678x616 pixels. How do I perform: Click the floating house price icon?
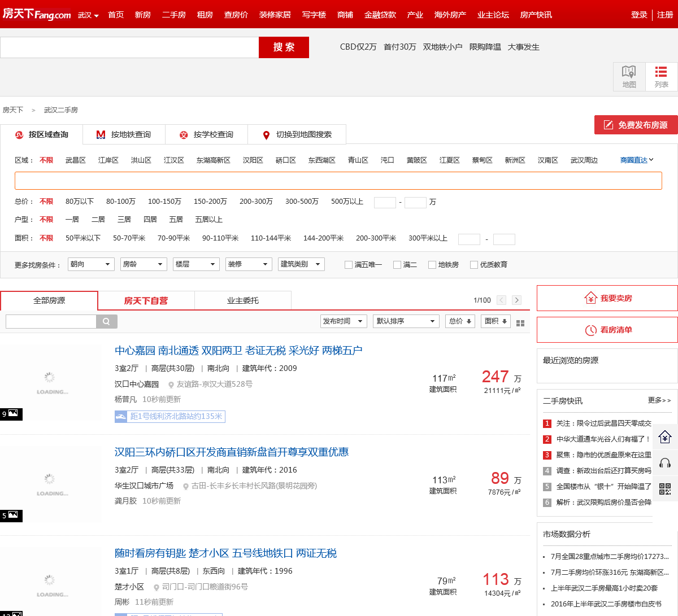click(x=665, y=437)
